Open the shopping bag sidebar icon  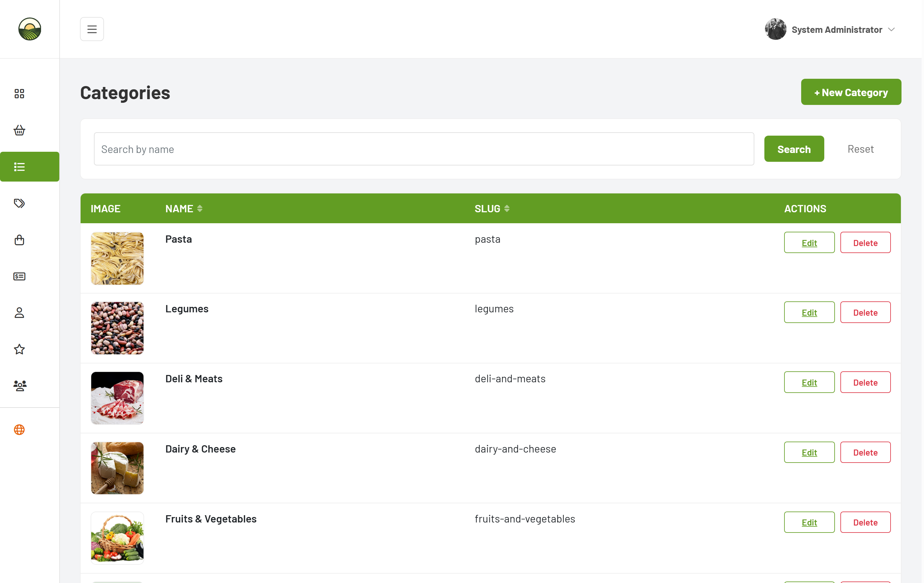point(19,240)
